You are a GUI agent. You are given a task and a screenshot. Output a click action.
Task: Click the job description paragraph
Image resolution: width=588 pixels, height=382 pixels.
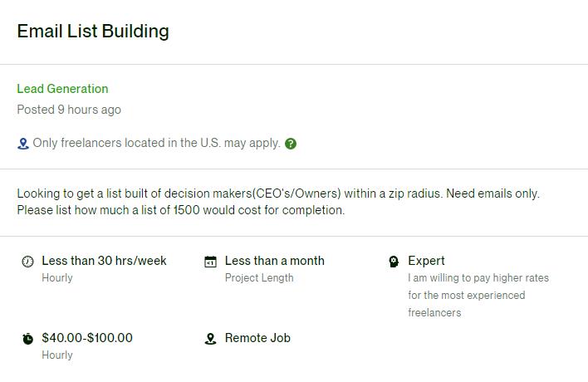click(x=278, y=202)
